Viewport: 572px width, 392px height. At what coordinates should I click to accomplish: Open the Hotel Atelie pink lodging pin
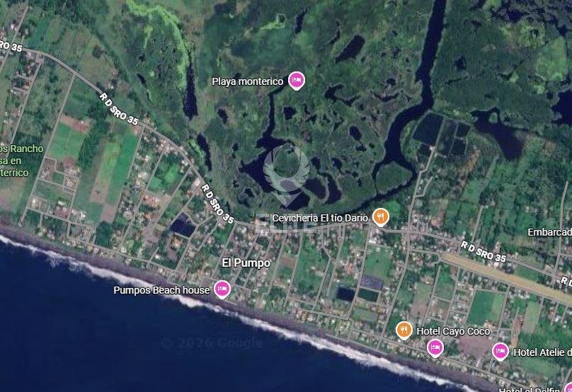click(x=500, y=352)
